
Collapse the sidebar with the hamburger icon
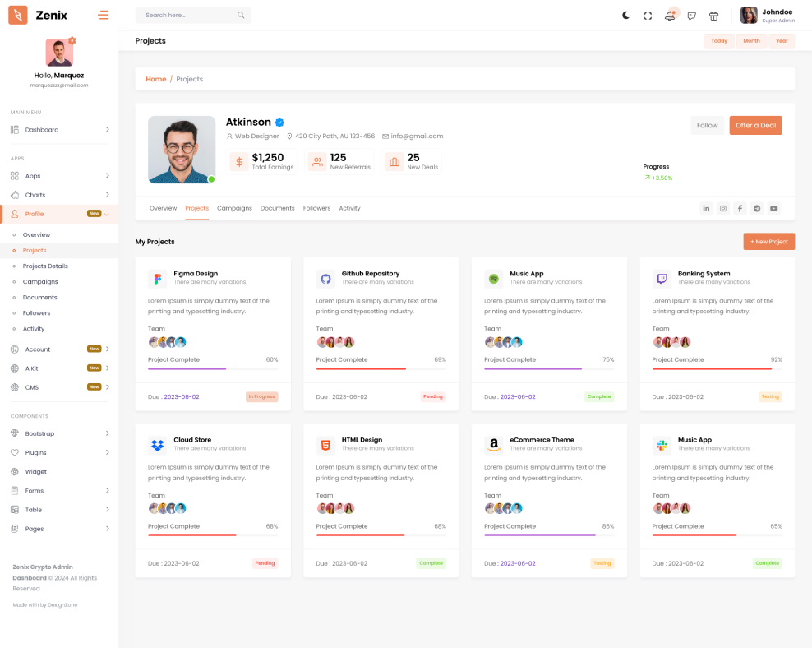103,15
